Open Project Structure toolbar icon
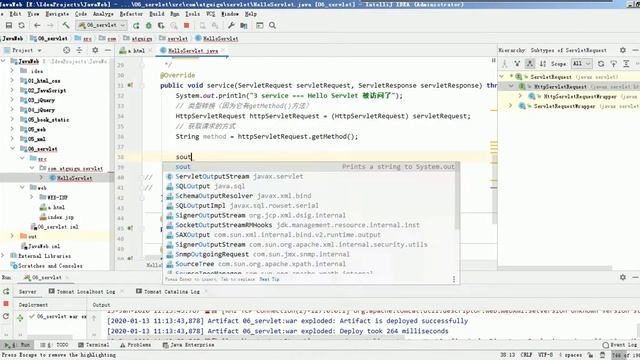This screenshot has height=360, width=640. point(244,25)
